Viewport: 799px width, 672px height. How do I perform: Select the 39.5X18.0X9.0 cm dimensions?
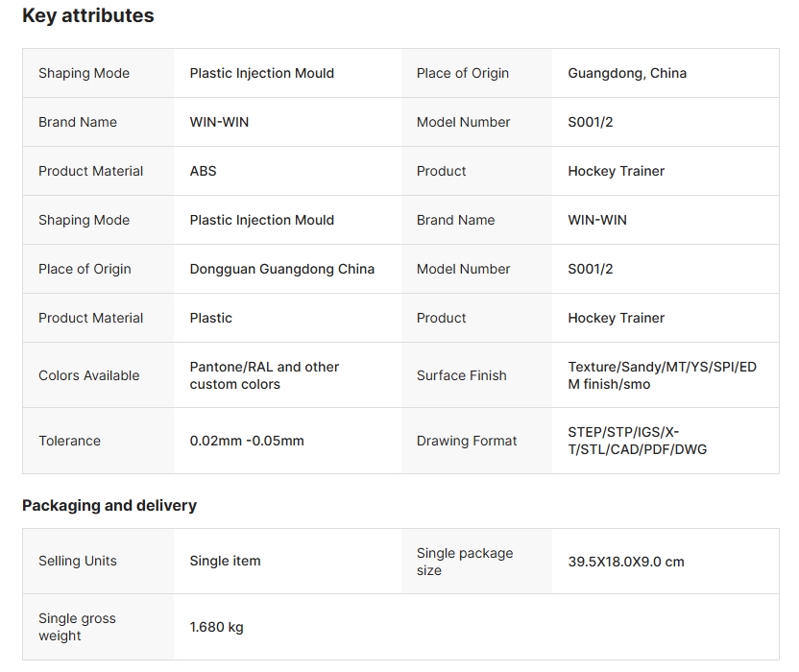click(x=625, y=562)
